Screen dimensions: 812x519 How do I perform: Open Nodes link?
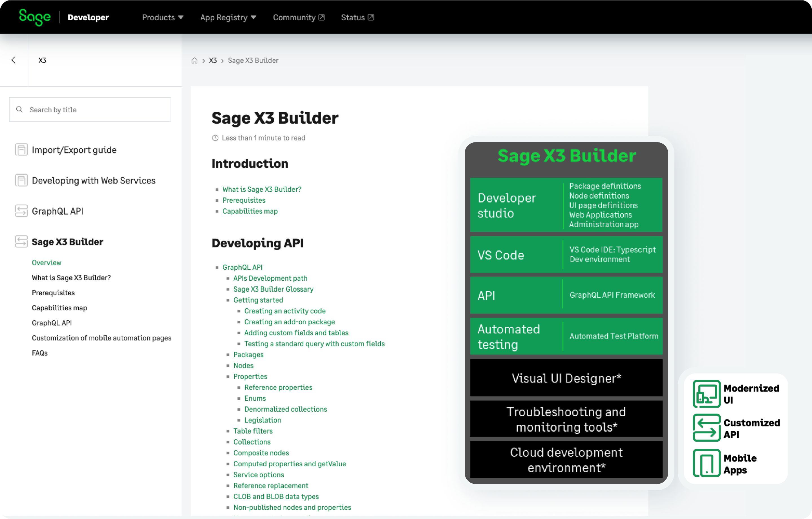pyautogui.click(x=244, y=366)
